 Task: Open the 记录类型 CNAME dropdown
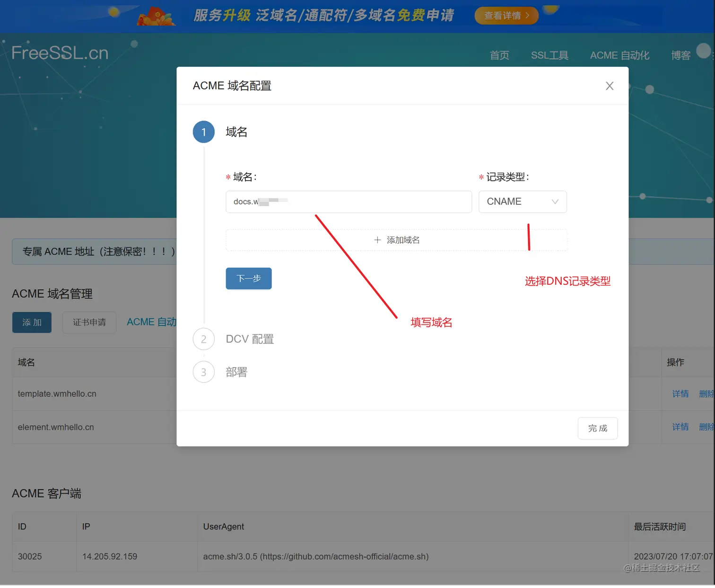(523, 202)
